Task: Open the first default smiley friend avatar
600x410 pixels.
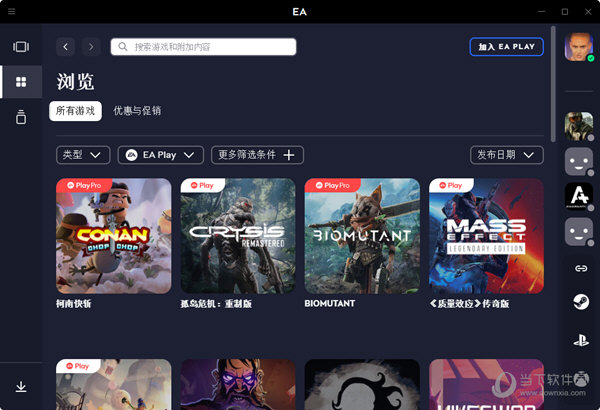Action: pos(579,161)
